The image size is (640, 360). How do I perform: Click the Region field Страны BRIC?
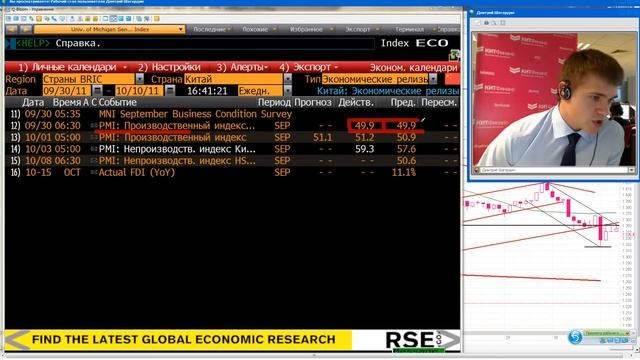point(89,79)
